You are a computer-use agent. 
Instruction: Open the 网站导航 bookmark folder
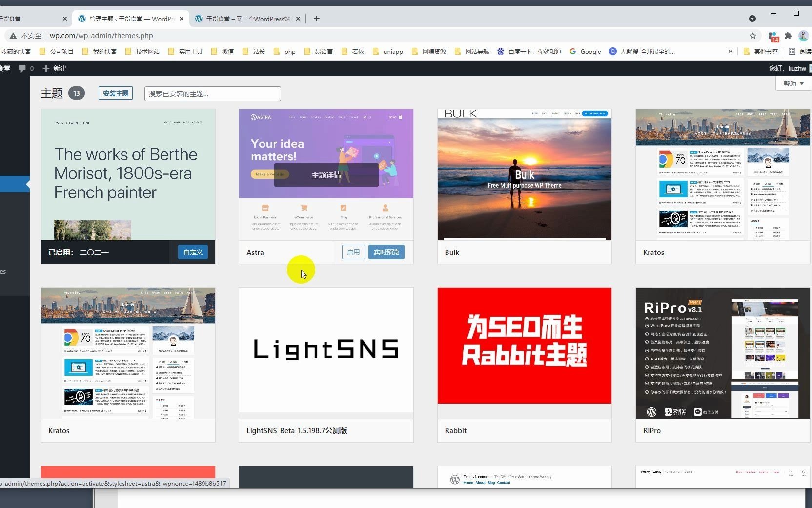(472, 51)
